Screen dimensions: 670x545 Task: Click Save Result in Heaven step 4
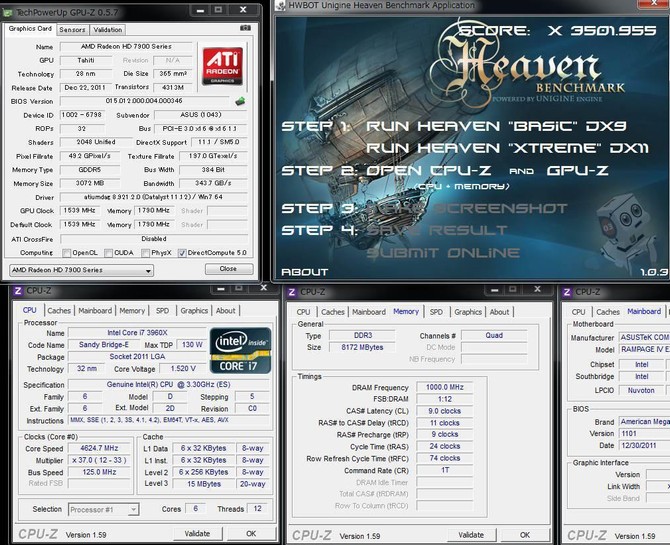(437, 230)
